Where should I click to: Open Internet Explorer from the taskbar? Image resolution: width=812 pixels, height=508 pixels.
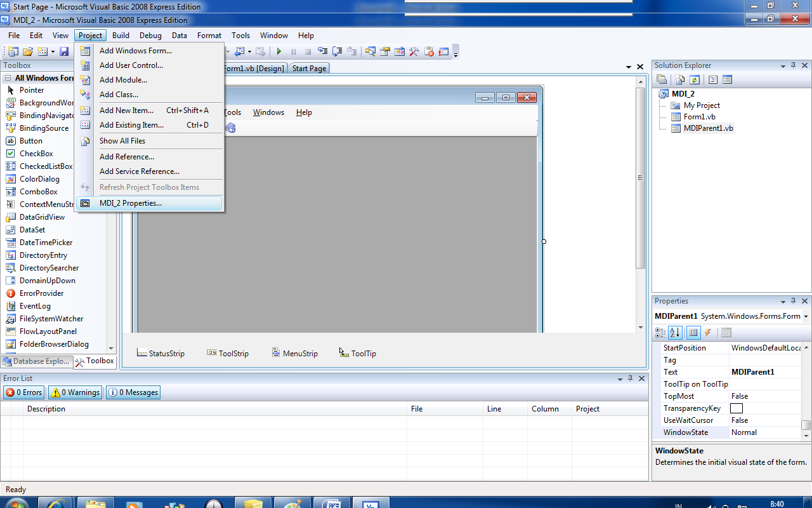pyautogui.click(x=55, y=503)
